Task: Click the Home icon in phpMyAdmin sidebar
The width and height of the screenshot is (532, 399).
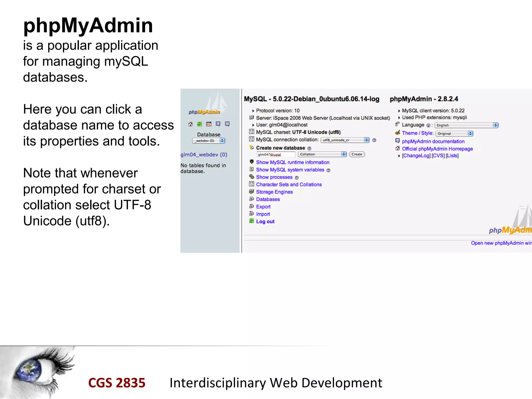Action: tap(190, 124)
